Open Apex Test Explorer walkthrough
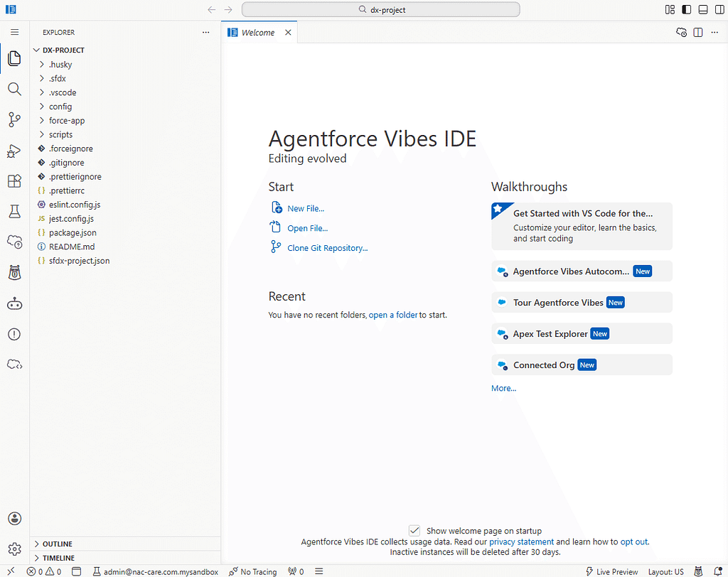The image size is (728, 577). pos(582,333)
